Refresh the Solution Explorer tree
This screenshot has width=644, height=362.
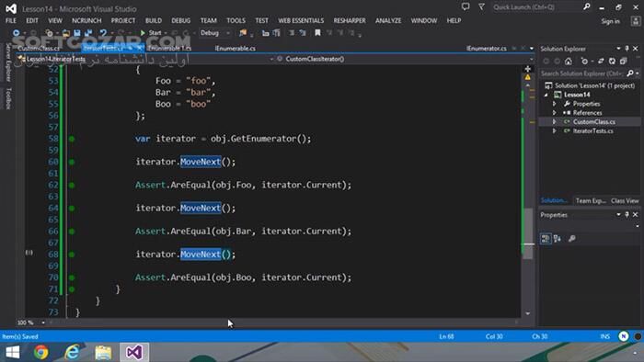tap(612, 62)
